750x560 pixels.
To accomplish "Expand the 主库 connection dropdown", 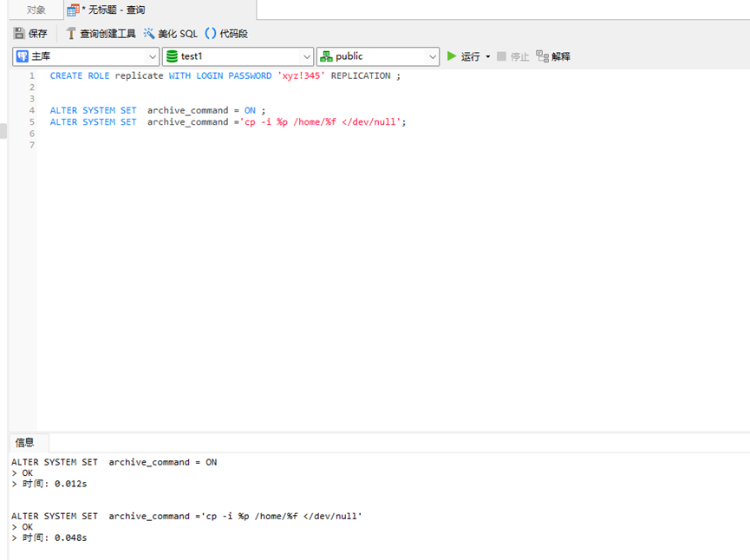I will click(x=152, y=56).
